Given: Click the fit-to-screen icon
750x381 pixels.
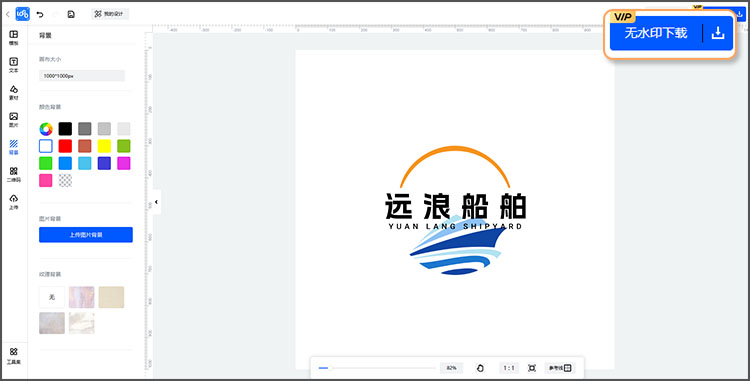Looking at the screenshot, I should 532,368.
